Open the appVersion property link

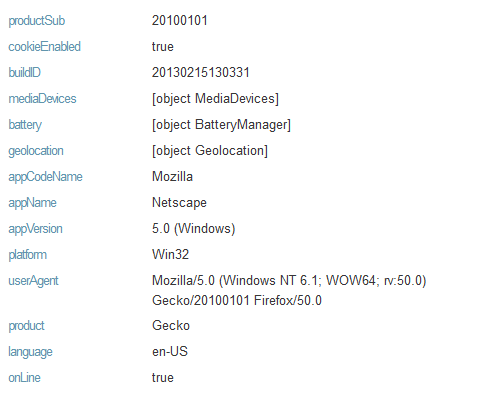click(x=35, y=229)
